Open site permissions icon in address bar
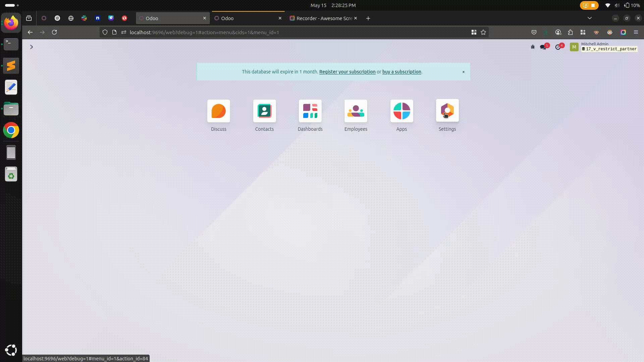This screenshot has width=644, height=362. tap(124, 32)
